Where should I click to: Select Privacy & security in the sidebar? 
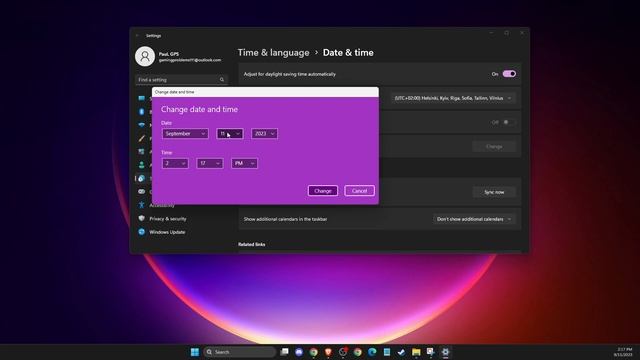pyautogui.click(x=168, y=219)
